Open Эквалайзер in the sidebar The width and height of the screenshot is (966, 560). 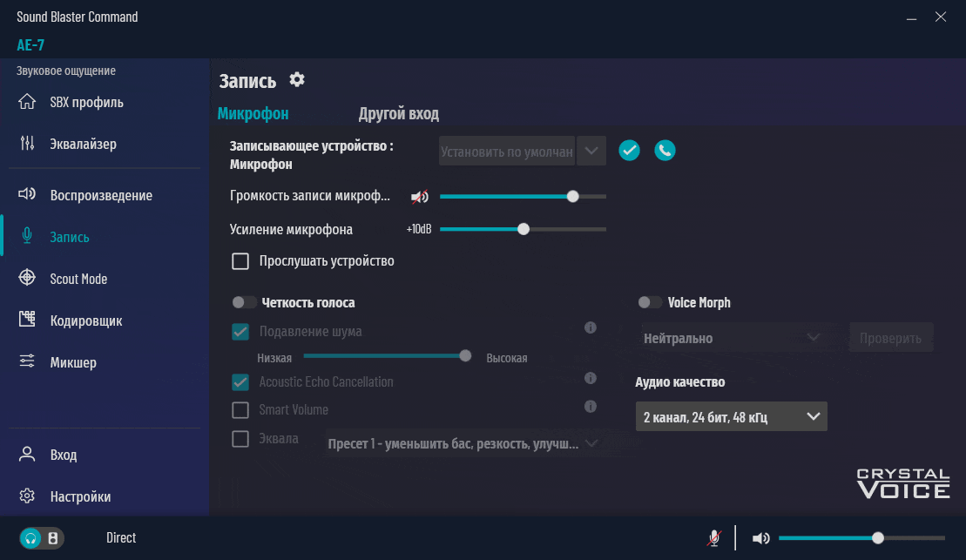pyautogui.click(x=83, y=145)
